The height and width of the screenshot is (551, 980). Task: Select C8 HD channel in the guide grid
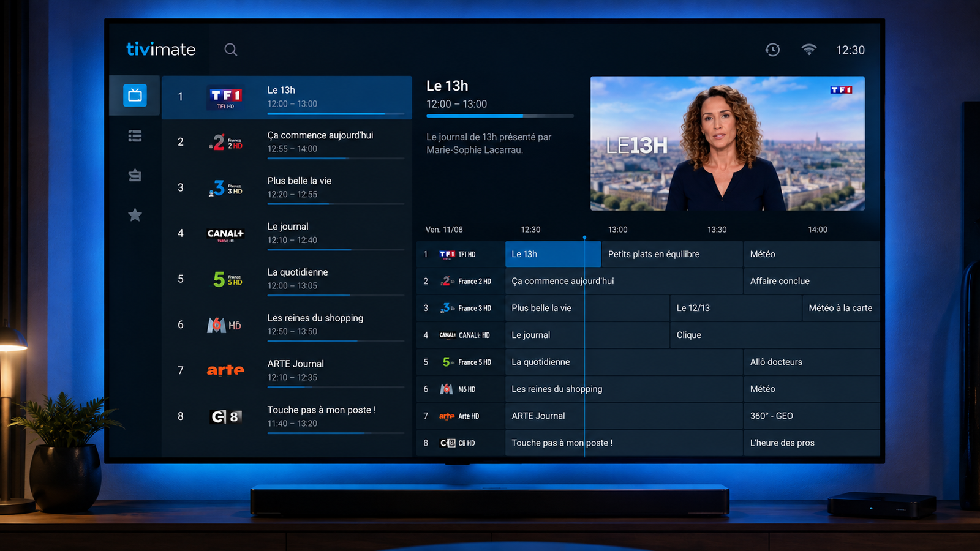tap(461, 443)
